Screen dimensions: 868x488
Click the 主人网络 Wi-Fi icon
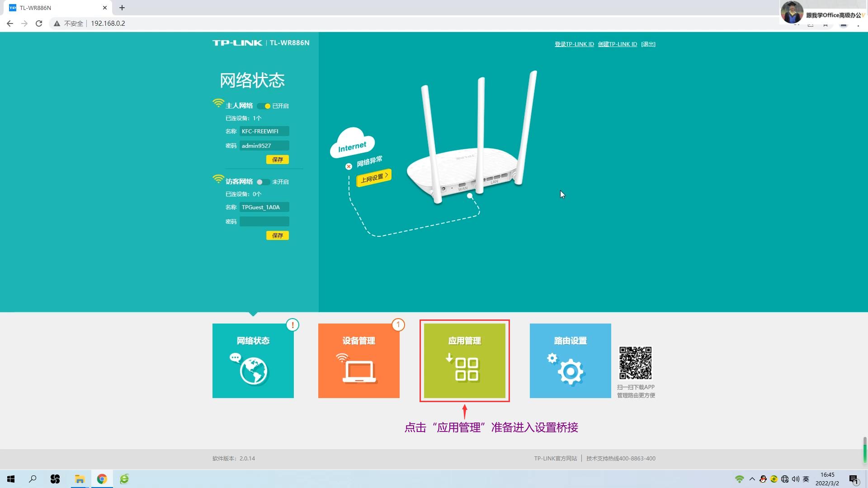(x=218, y=103)
